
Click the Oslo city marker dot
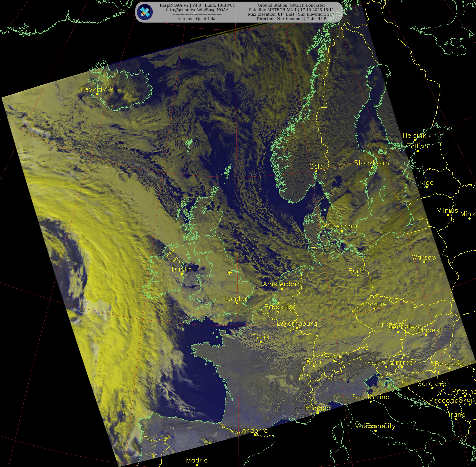[316, 171]
